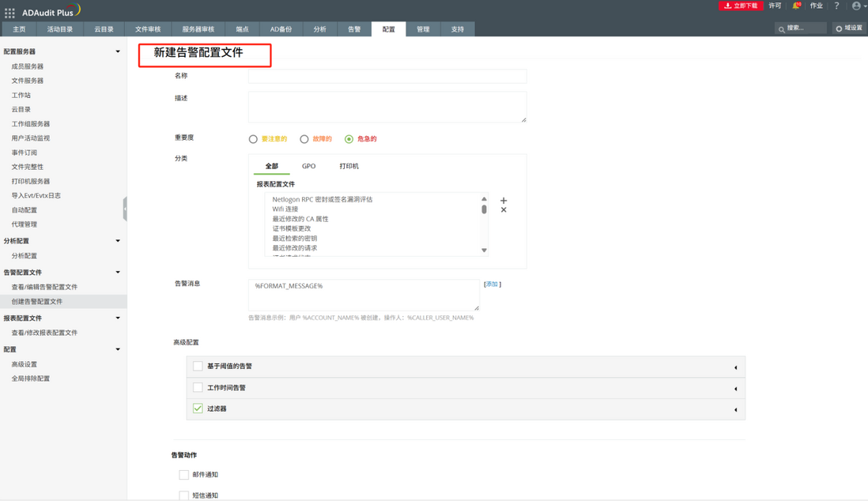The image size is (868, 501).
Task: Expand the 基于阈值的告警 section arrow
Action: [736, 367]
